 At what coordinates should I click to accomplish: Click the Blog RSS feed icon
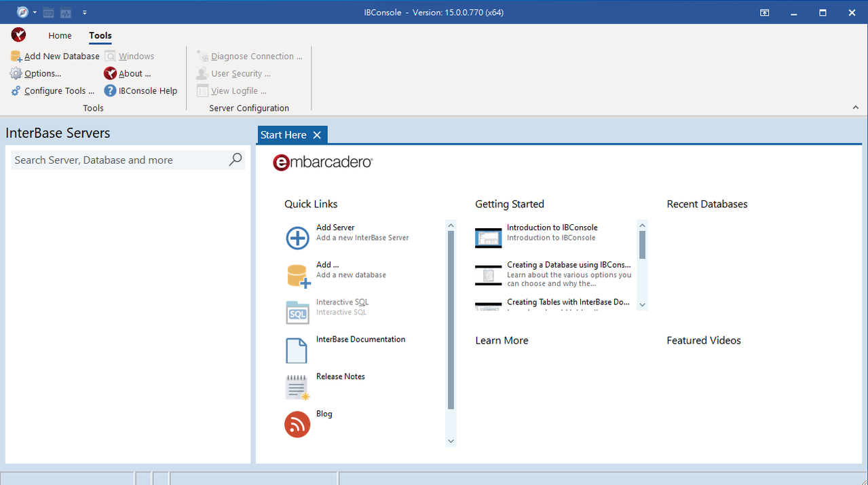tap(297, 425)
